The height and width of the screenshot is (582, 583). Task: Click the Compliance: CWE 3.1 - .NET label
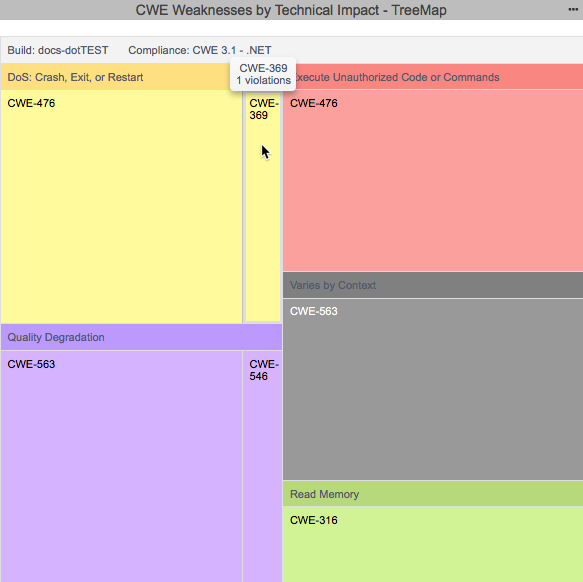pyautogui.click(x=200, y=50)
